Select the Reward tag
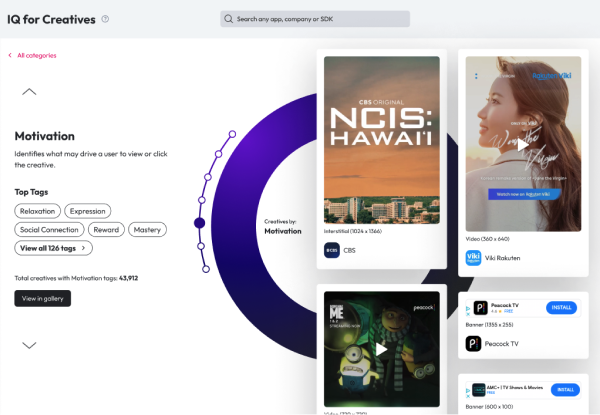This screenshot has height=415, width=600. pos(106,229)
